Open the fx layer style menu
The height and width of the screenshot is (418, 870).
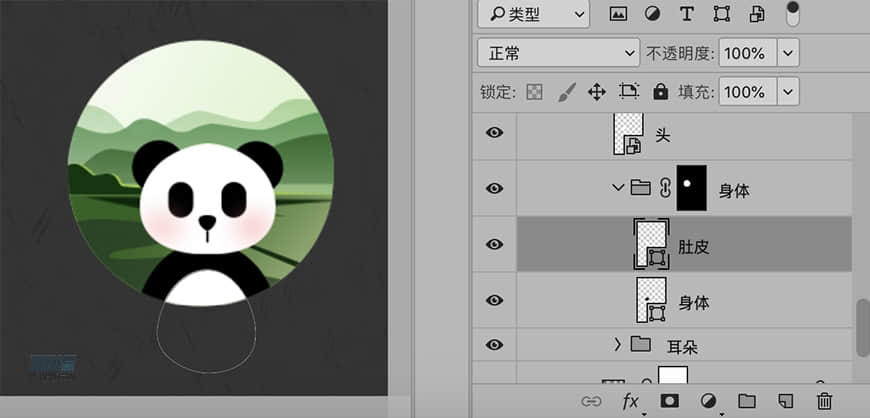coord(631,401)
